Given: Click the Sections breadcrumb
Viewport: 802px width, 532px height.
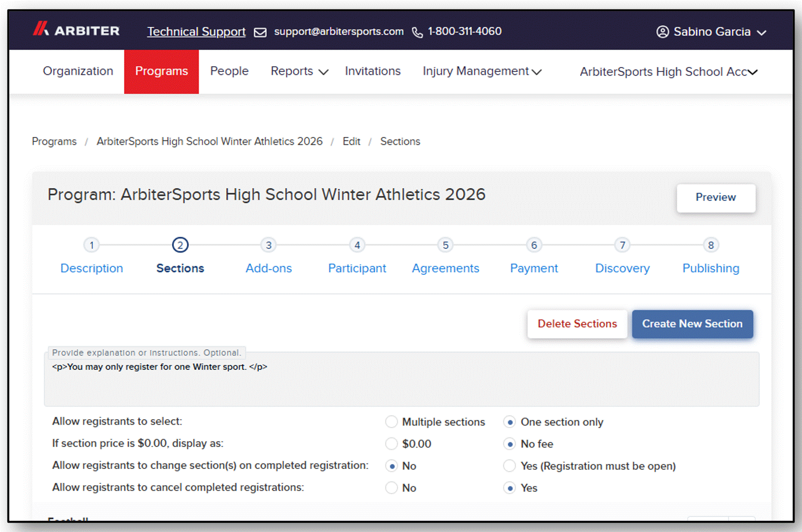Looking at the screenshot, I should [x=400, y=142].
